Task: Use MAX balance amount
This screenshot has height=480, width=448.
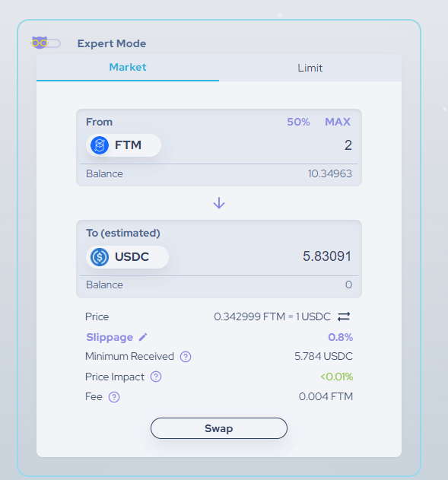Action: coord(338,122)
